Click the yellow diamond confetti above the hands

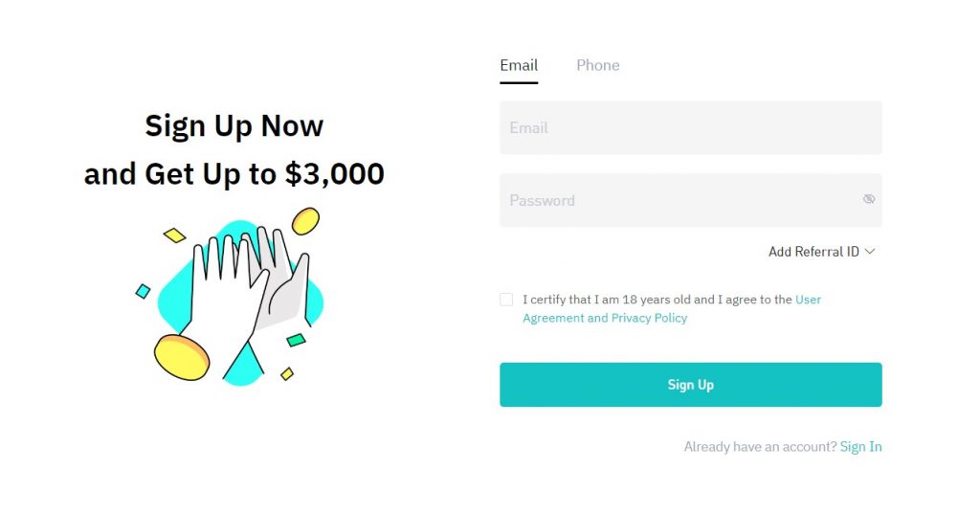point(174,235)
